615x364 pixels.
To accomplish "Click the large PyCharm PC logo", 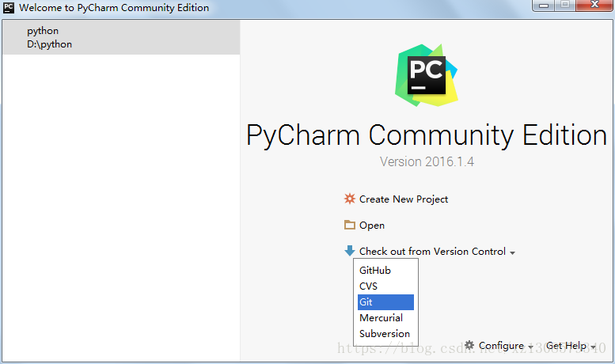I will pos(427,75).
